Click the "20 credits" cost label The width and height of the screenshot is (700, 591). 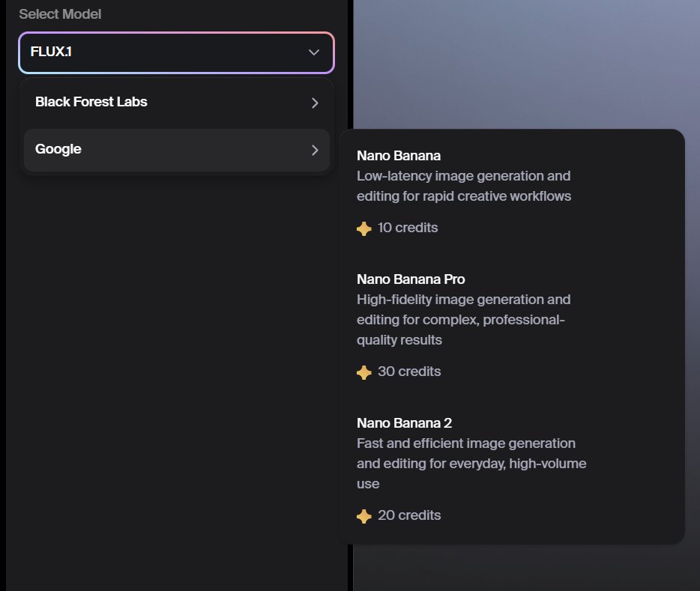(x=409, y=515)
